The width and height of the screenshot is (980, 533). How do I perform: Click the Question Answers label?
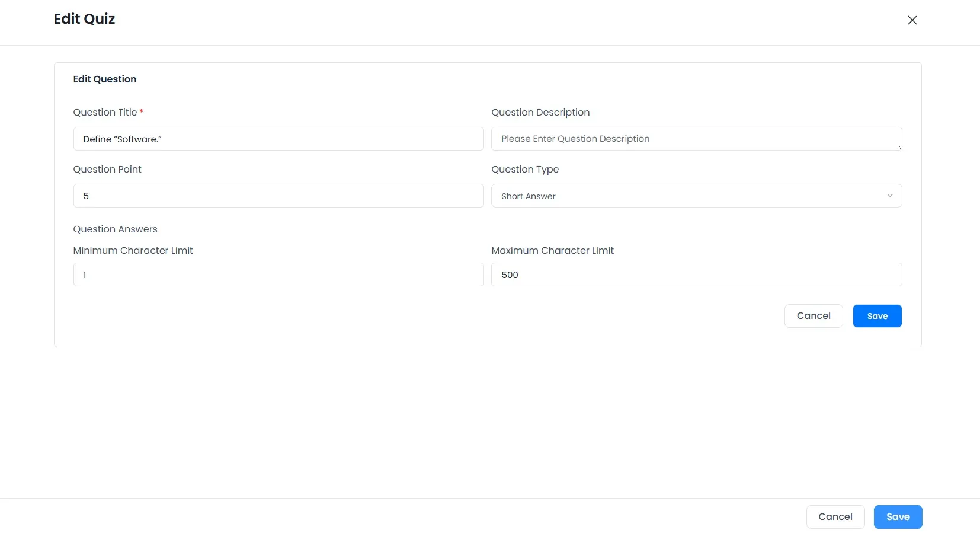115,229
